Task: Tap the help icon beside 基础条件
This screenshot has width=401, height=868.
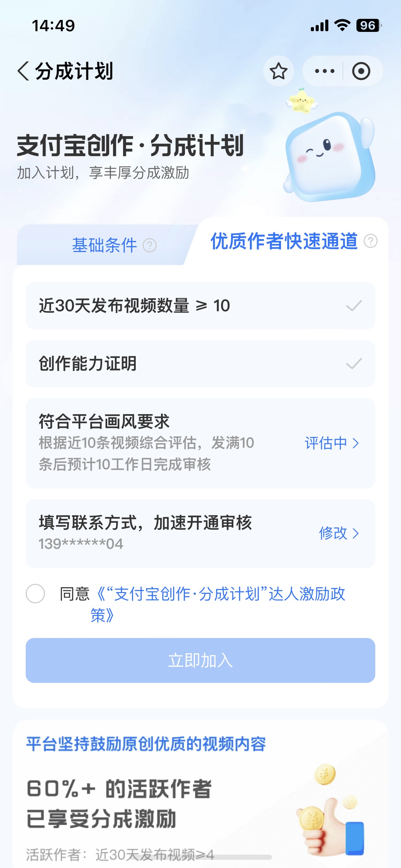Action: (149, 245)
